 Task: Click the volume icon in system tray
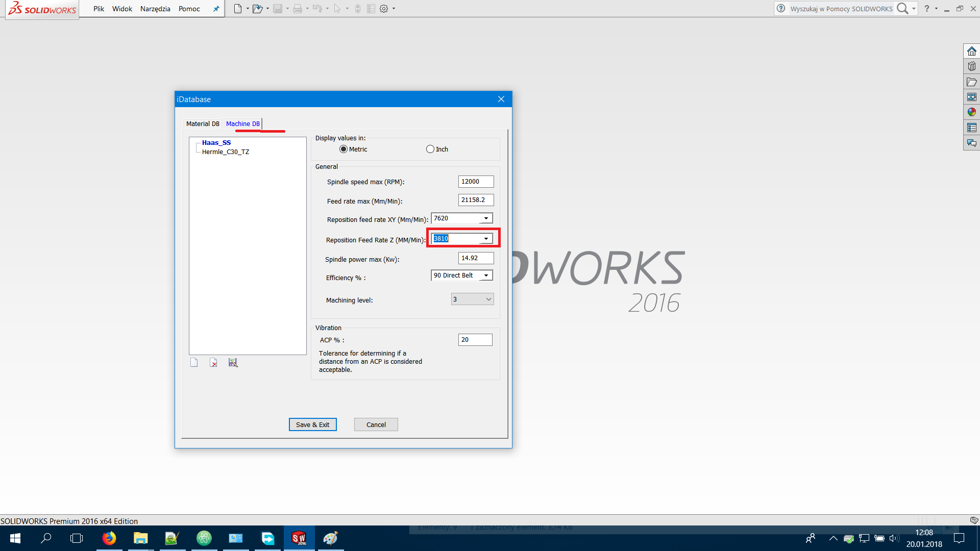point(893,538)
